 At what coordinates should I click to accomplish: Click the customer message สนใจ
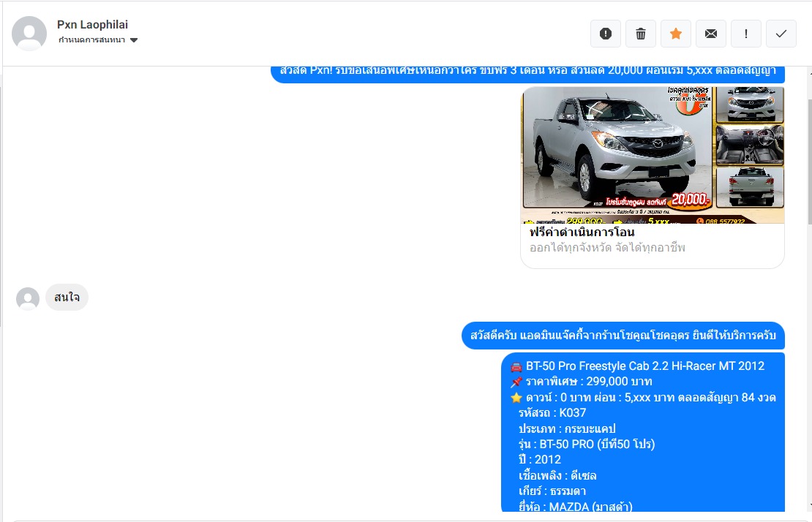67,298
